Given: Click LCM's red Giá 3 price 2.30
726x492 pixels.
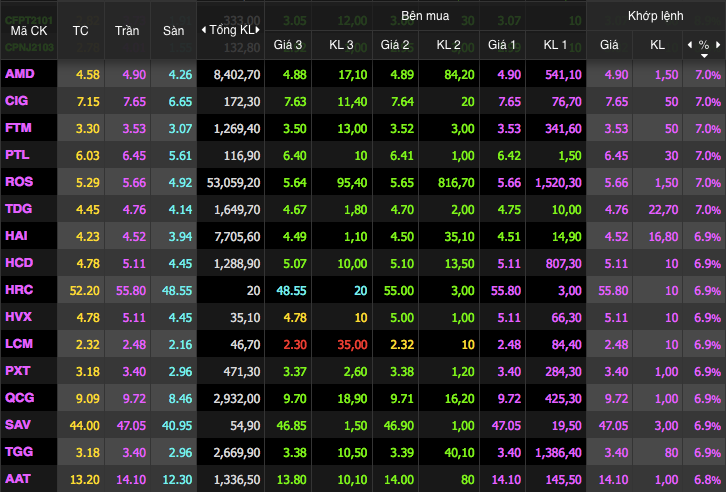Looking at the screenshot, I should [x=294, y=344].
